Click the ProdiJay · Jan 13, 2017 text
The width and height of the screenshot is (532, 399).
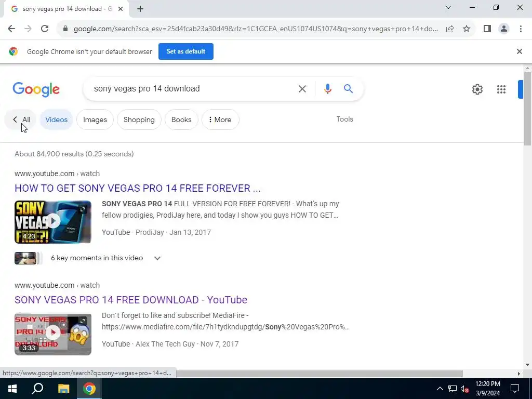click(x=174, y=232)
